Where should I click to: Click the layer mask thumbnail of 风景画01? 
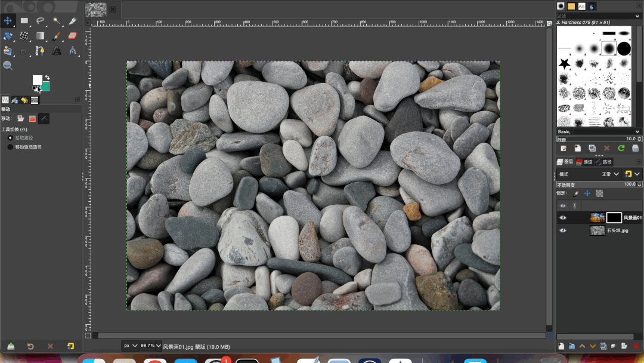[614, 218]
